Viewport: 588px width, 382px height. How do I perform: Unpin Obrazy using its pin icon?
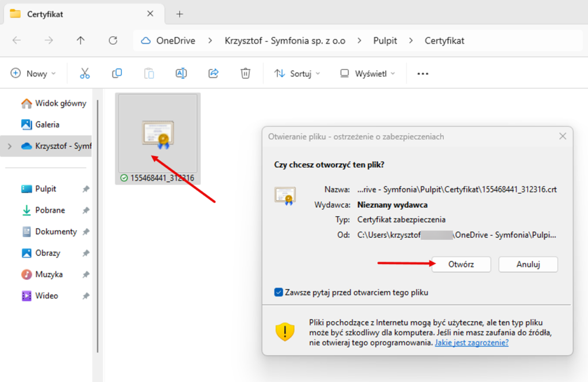(86, 253)
